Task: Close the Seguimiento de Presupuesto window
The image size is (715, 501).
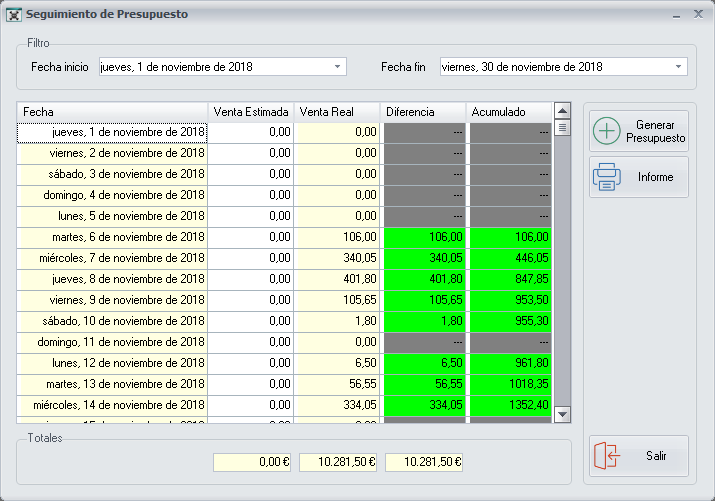Action: (x=697, y=15)
